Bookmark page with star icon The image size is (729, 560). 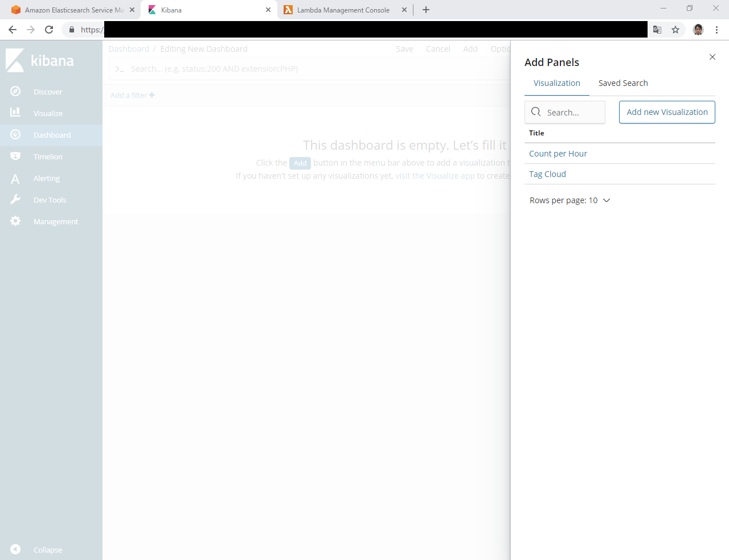click(675, 30)
